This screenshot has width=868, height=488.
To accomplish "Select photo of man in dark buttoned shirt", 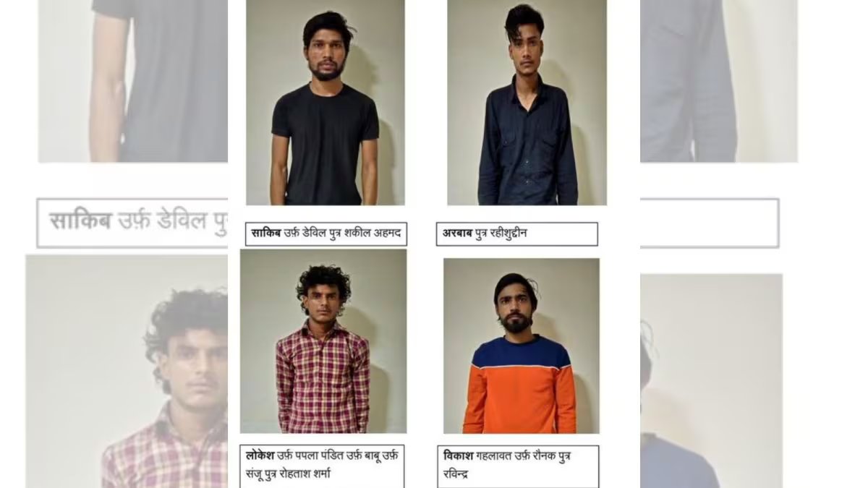I will 527,103.
